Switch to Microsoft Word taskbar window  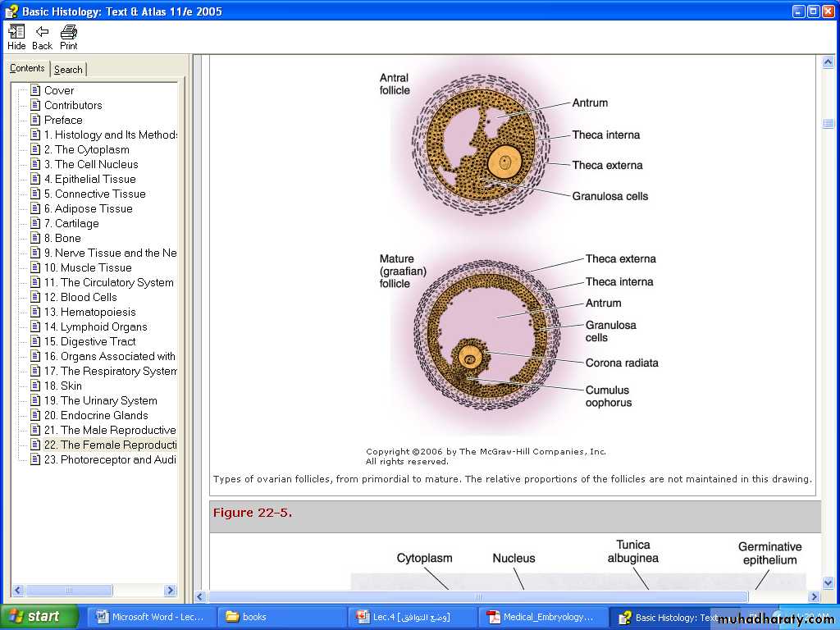(151, 617)
